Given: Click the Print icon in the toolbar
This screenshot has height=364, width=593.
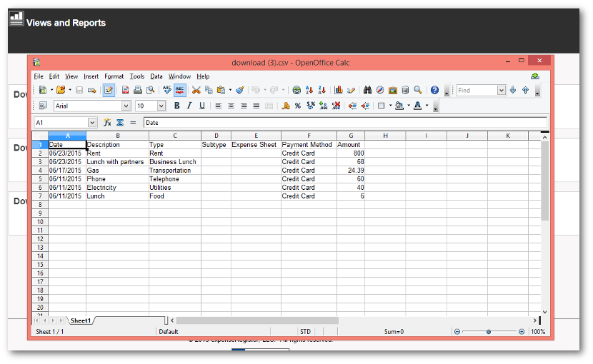Looking at the screenshot, I should click(x=137, y=90).
